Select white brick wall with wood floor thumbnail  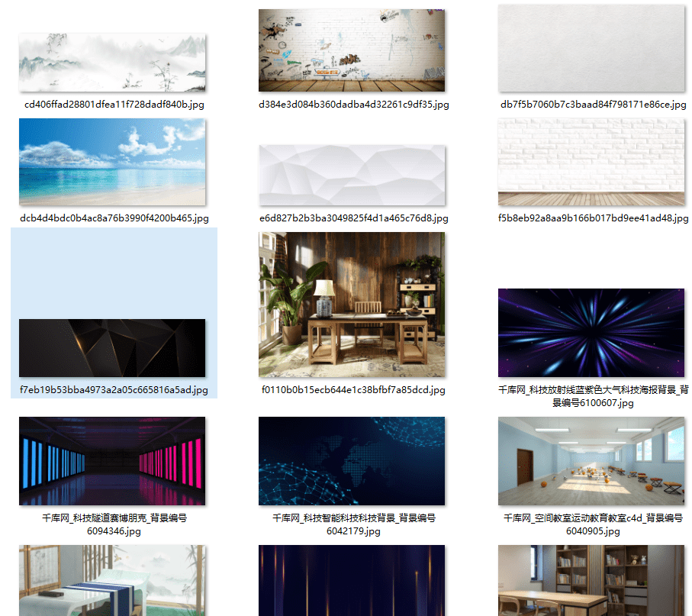point(591,162)
